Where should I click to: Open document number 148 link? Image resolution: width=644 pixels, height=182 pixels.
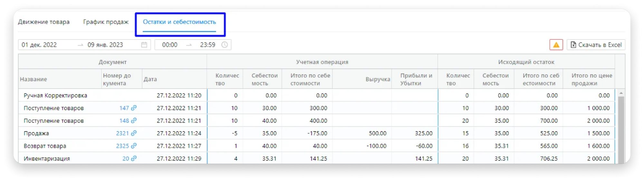click(124, 121)
